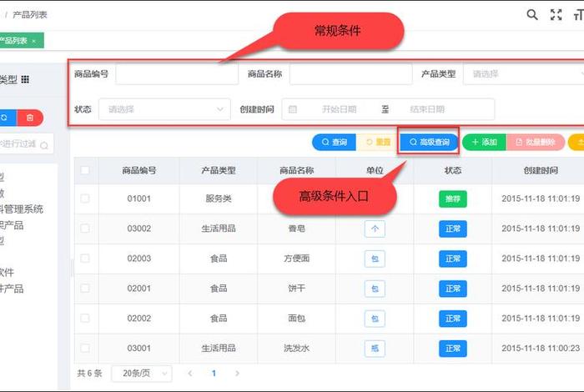Click the 瓶 unit tag in row 03001

[x=375, y=349]
